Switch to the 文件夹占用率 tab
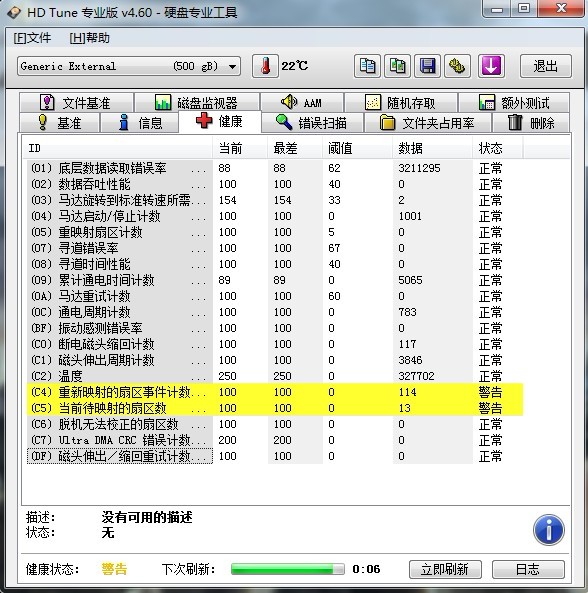 click(x=428, y=123)
